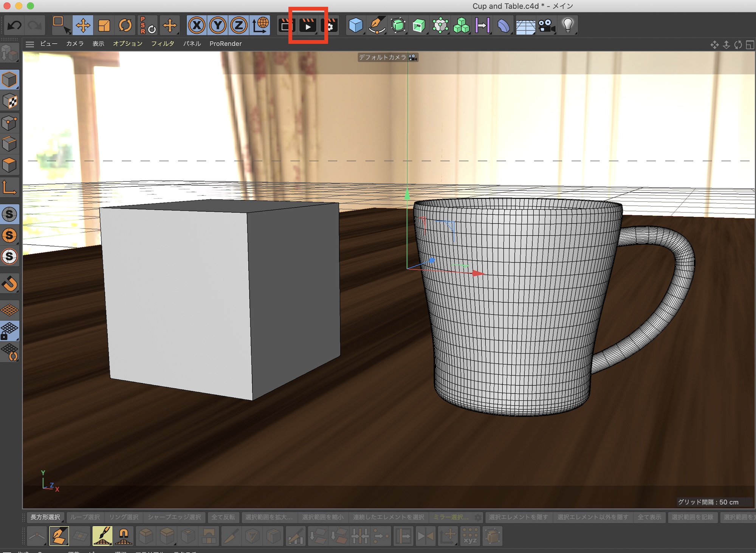Image resolution: width=756 pixels, height=553 pixels.
Task: Click the Camera object icon in toolbar
Action: tap(546, 26)
